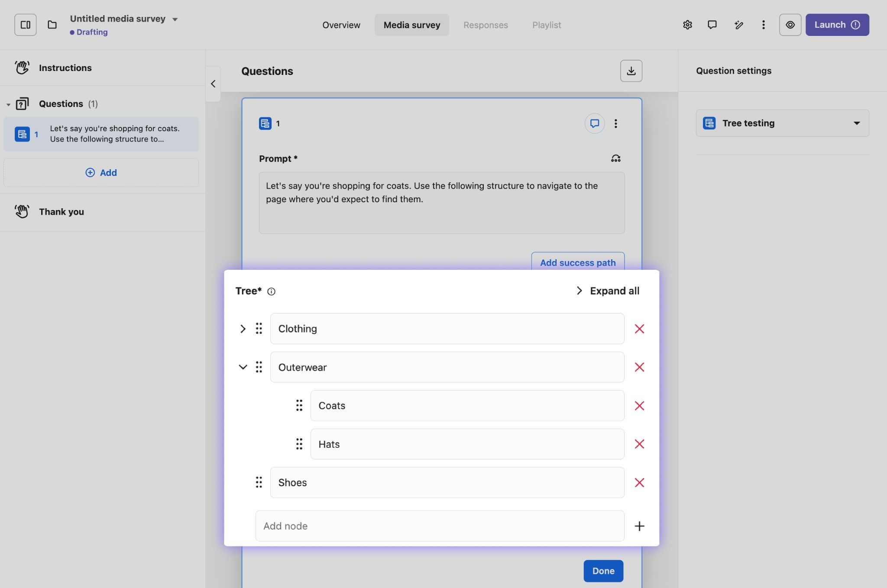Switch to the Overview tab

(341, 25)
